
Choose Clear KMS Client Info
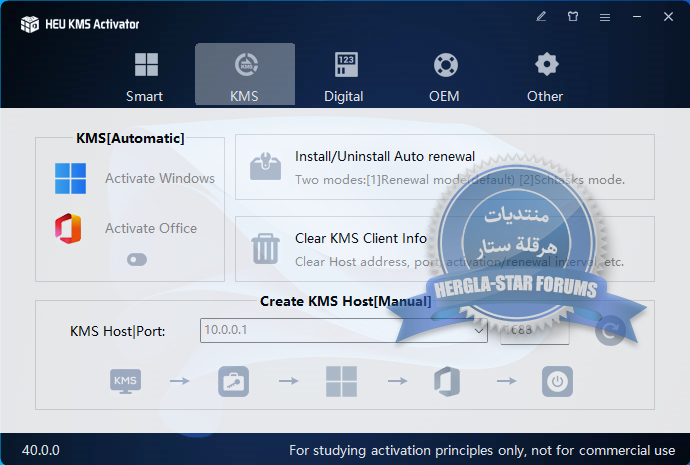coord(361,238)
